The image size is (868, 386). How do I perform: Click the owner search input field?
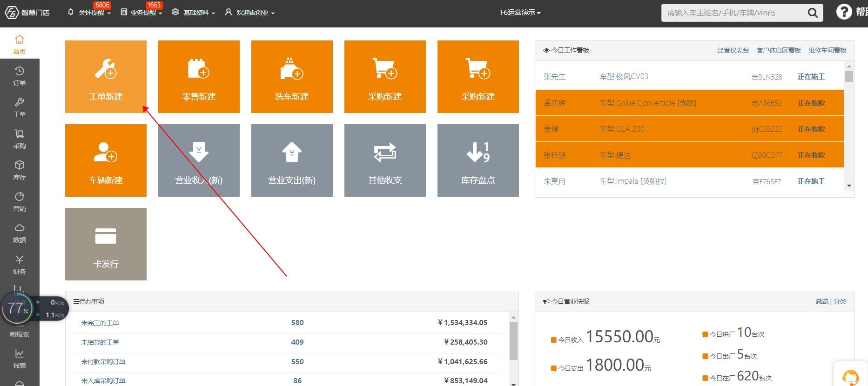734,13
